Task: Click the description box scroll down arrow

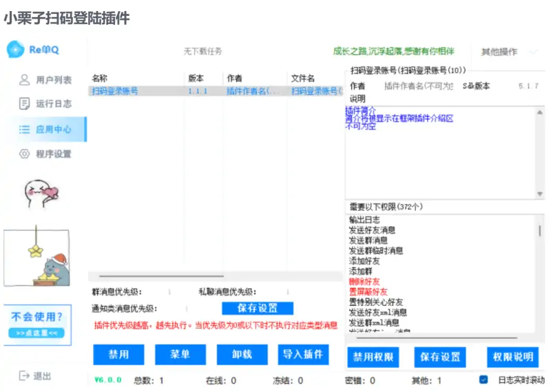Action: 540,194
